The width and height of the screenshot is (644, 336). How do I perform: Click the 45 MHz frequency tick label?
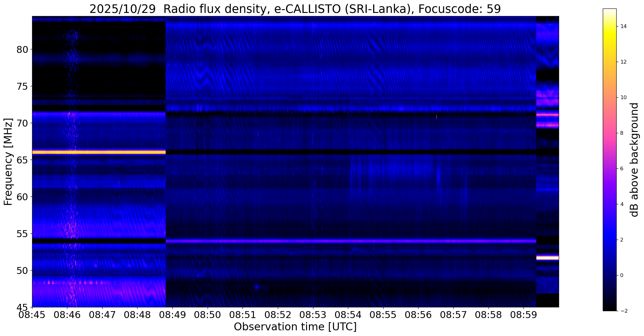pos(22,307)
